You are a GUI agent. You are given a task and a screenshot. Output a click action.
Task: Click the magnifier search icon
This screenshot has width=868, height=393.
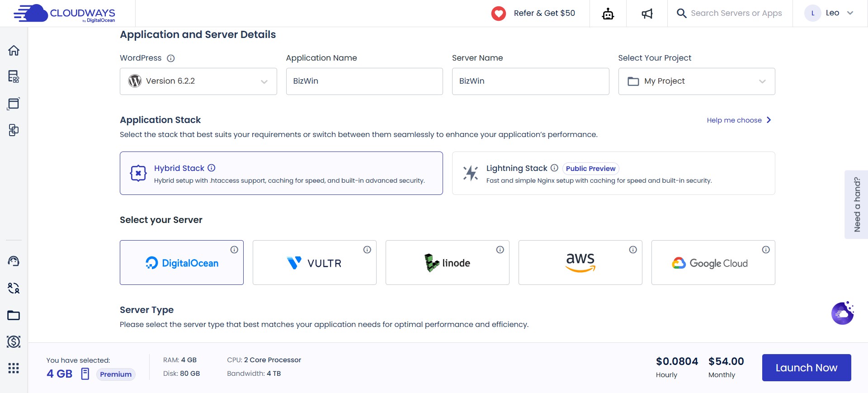tap(681, 14)
